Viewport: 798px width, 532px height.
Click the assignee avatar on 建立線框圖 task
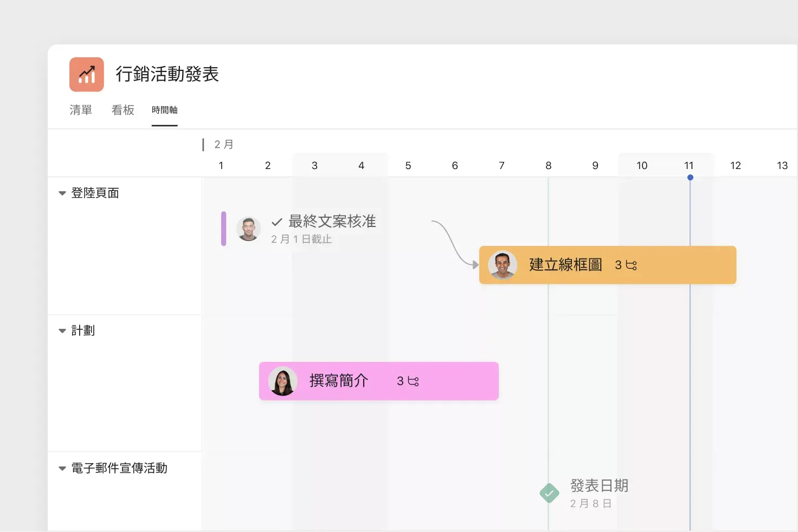click(x=503, y=265)
